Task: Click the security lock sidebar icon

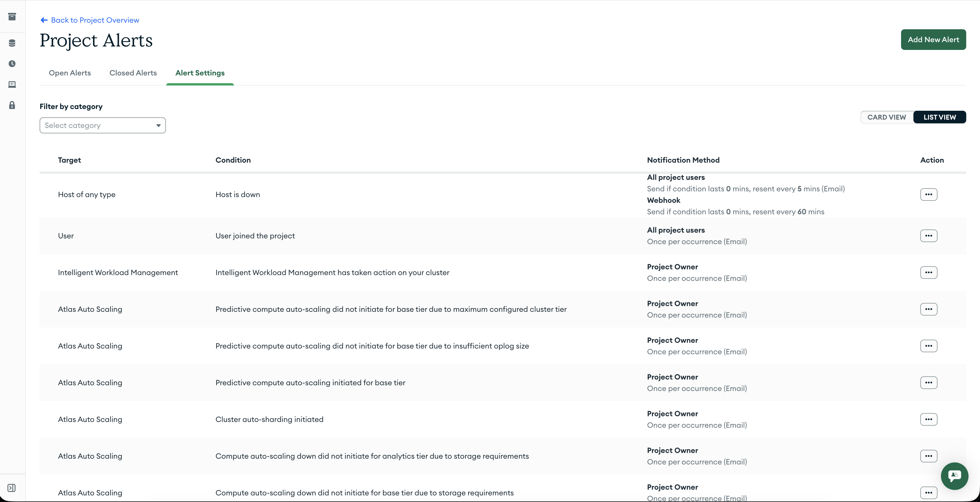Action: pos(12,105)
